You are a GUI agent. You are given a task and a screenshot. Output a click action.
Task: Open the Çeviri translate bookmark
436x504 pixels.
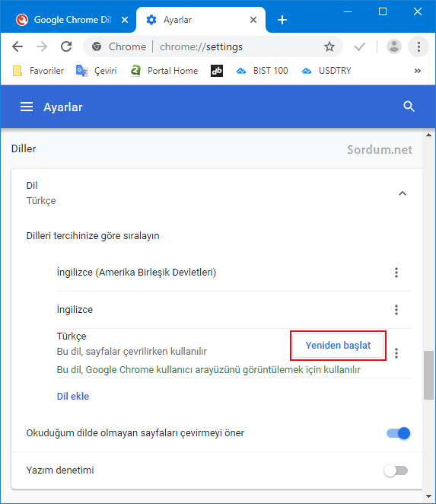(x=96, y=71)
